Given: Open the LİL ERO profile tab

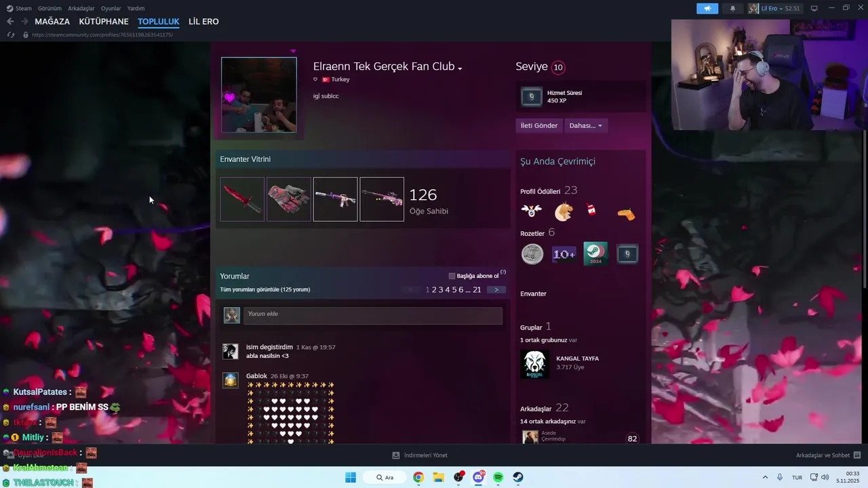Looking at the screenshot, I should (203, 22).
